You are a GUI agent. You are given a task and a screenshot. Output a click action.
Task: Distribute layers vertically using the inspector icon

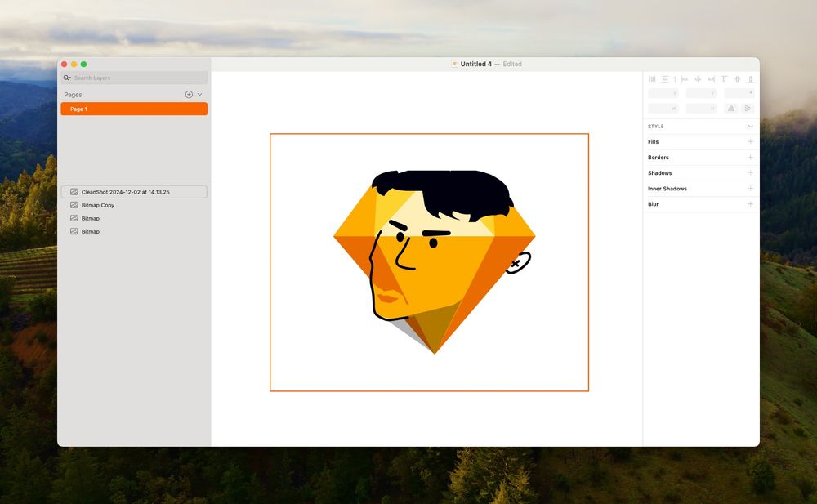pyautogui.click(x=665, y=79)
